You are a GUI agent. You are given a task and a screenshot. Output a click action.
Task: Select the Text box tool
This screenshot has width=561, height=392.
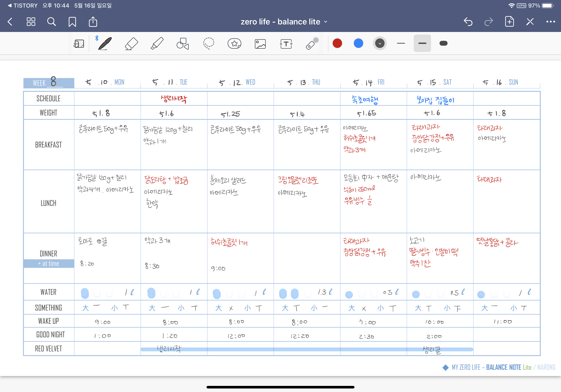(286, 44)
